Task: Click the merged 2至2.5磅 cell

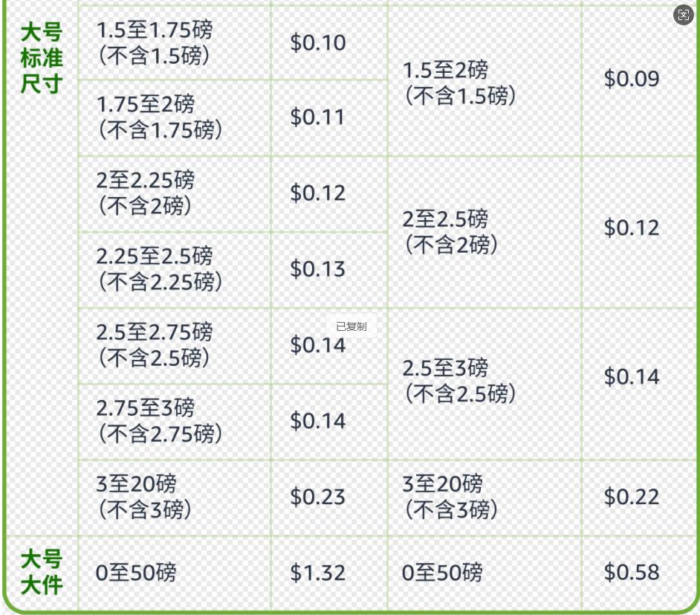Action: click(x=485, y=232)
